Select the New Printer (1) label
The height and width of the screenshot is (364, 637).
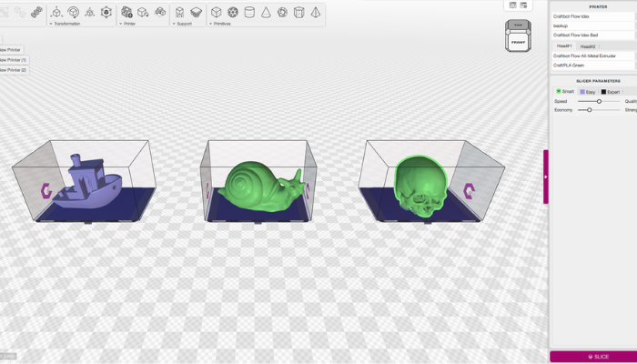13,60
